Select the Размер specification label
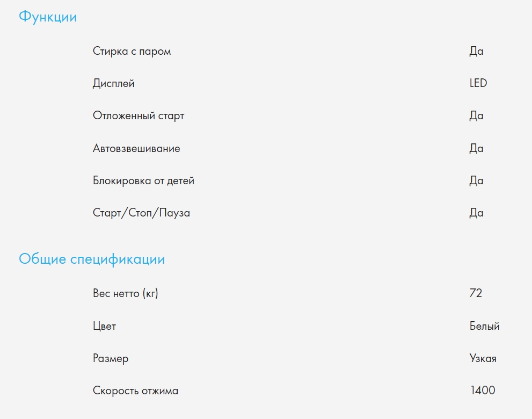The width and height of the screenshot is (532, 419). coord(111,358)
